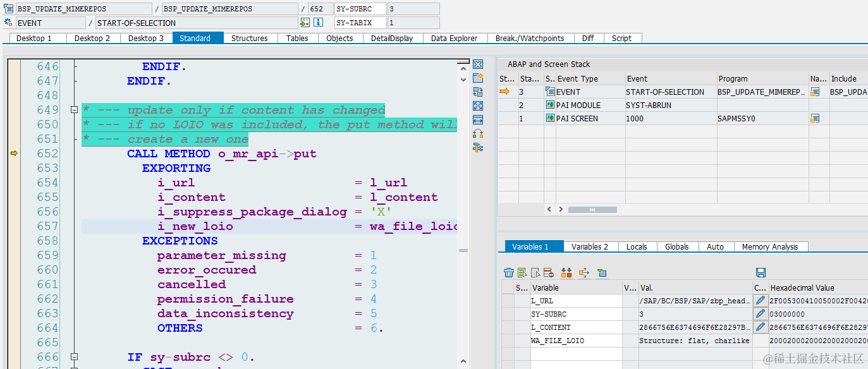The height and width of the screenshot is (369, 868).
Task: Open the Tables tab
Action: pos(297,38)
